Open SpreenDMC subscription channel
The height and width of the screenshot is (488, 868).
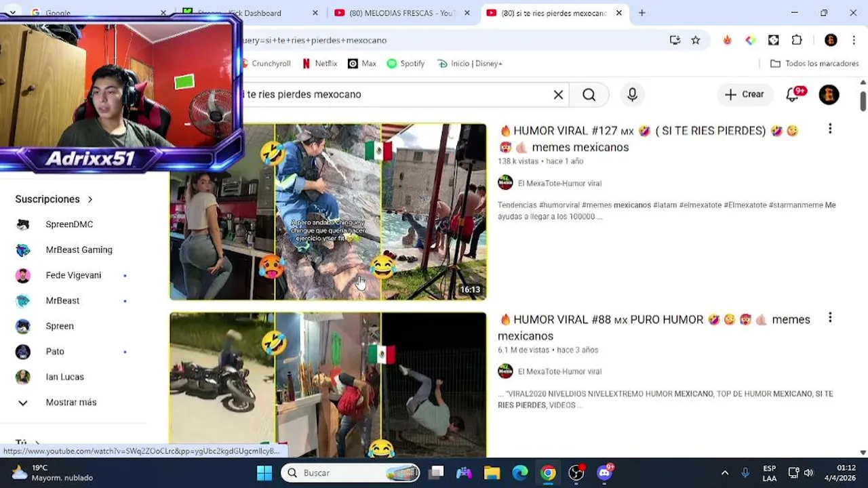tap(69, 224)
